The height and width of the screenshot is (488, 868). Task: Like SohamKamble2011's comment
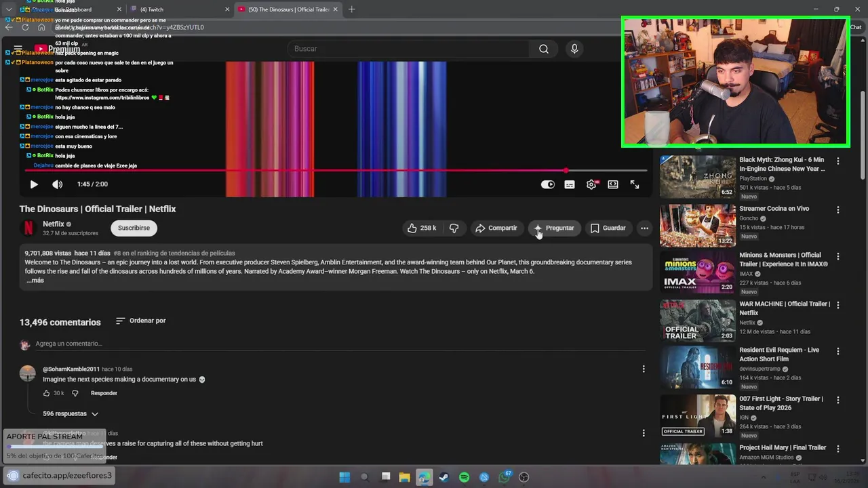47,393
